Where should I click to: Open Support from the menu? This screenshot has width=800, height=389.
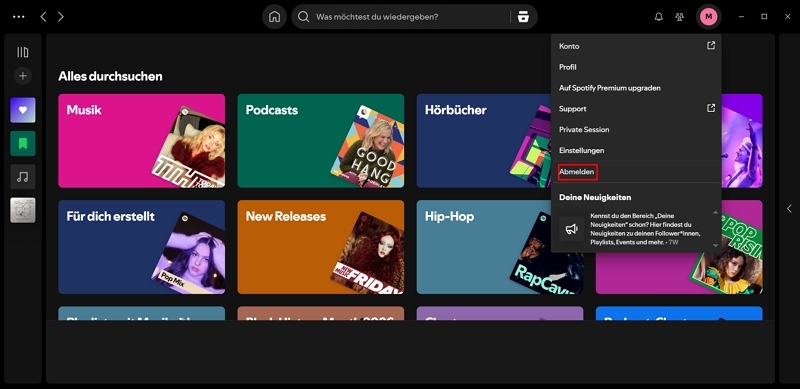click(x=636, y=109)
